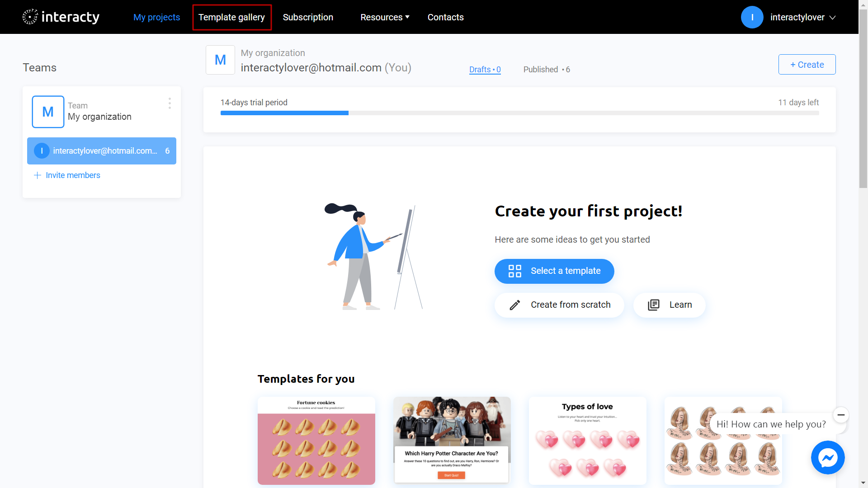Click the pencil icon on Create from scratch
Image resolution: width=868 pixels, height=488 pixels.
click(514, 305)
